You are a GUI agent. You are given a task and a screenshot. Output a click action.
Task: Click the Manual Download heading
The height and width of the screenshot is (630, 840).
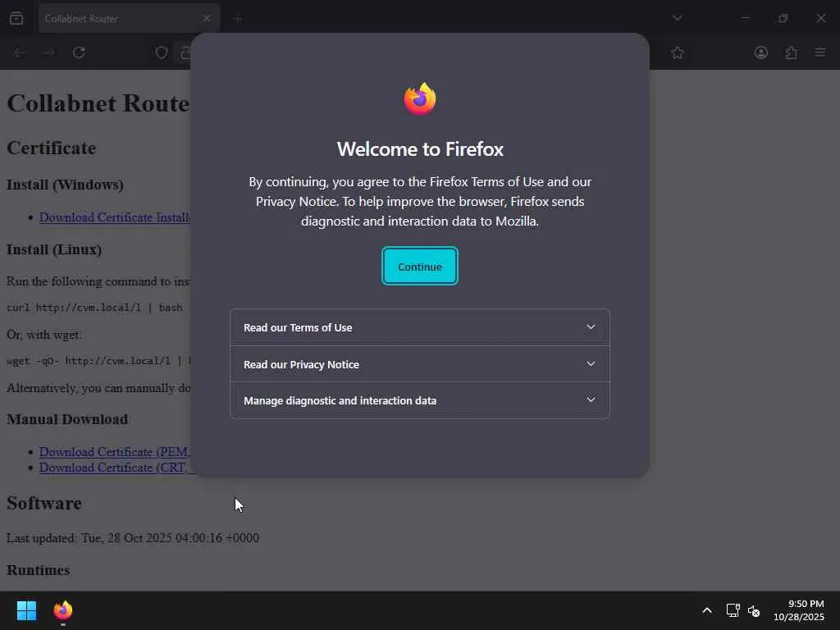coord(67,419)
